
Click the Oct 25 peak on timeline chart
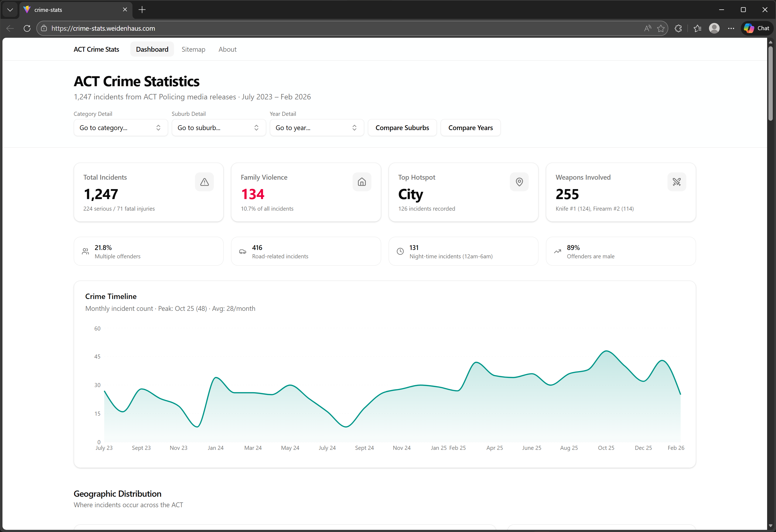pos(606,351)
